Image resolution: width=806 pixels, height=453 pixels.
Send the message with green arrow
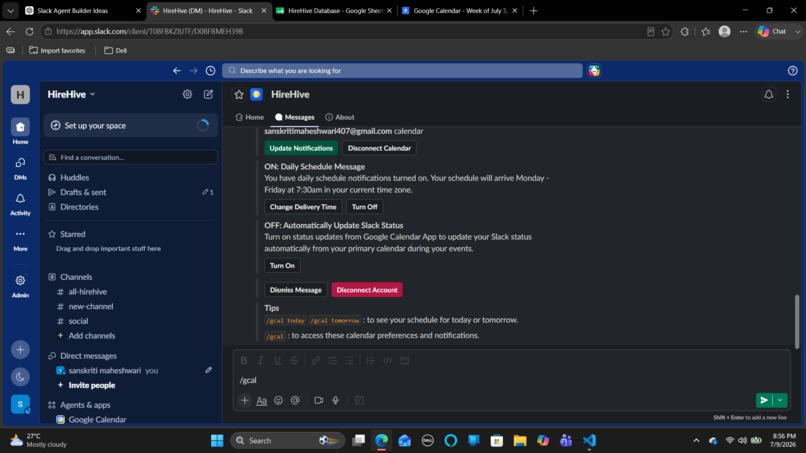764,400
